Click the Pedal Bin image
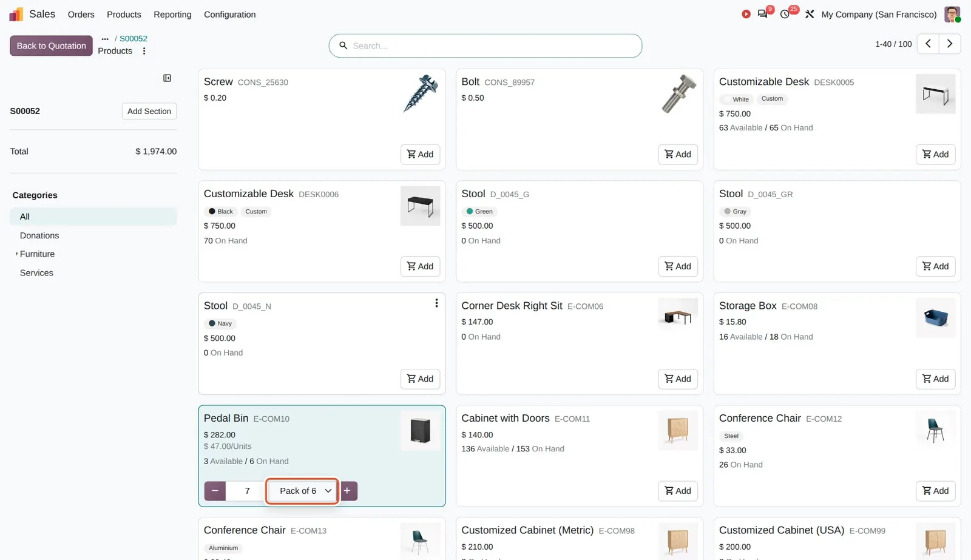 (421, 430)
